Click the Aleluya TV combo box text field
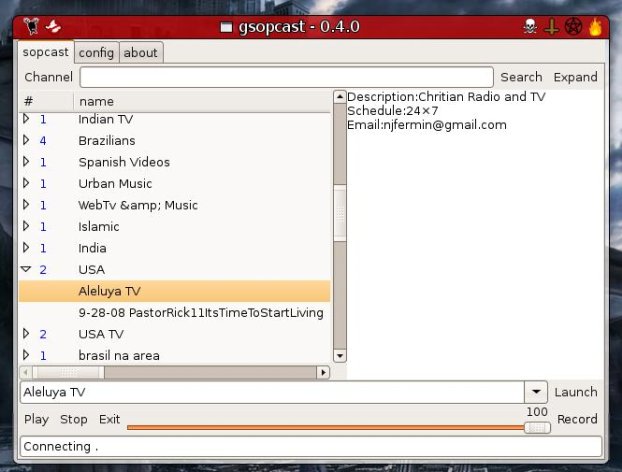 (273, 392)
